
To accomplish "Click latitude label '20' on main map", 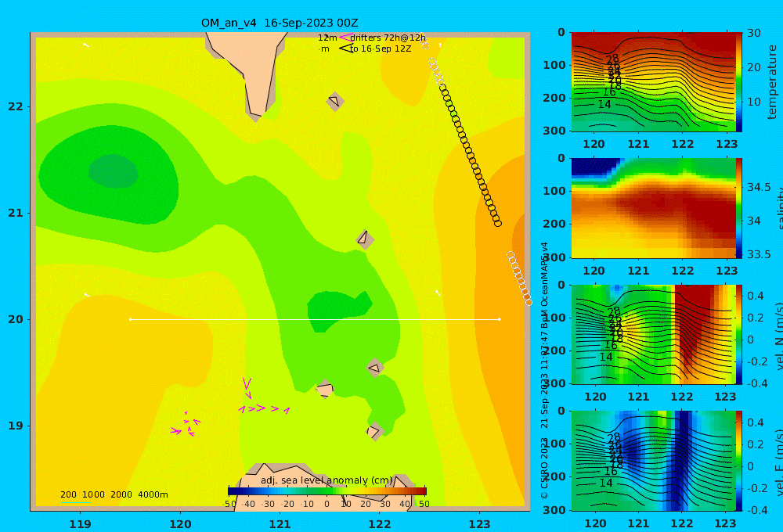I will coord(16,319).
